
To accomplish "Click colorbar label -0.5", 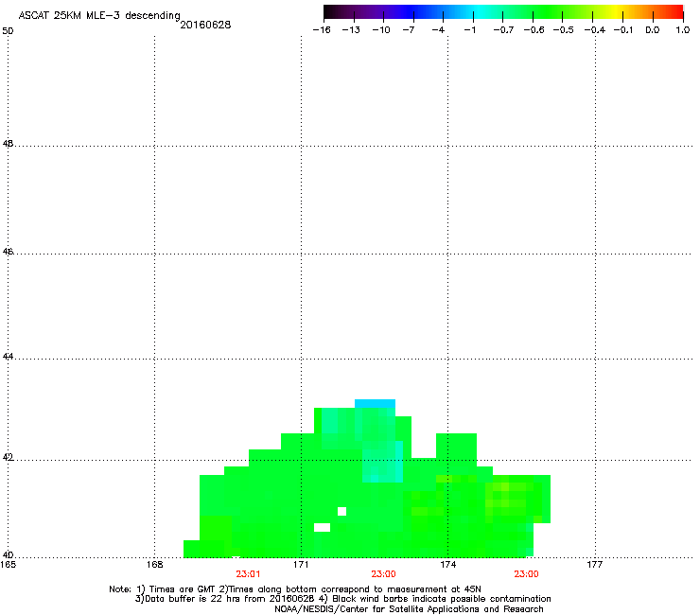I will tap(563, 30).
